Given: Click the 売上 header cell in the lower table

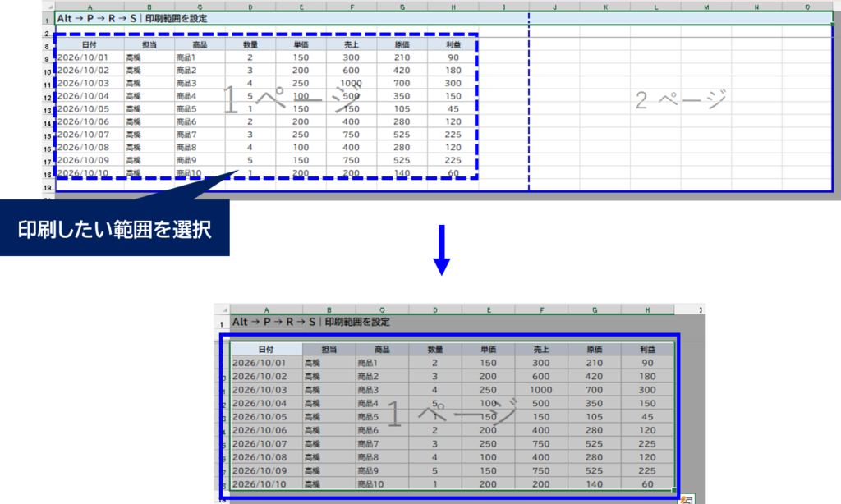Looking at the screenshot, I should click(541, 349).
